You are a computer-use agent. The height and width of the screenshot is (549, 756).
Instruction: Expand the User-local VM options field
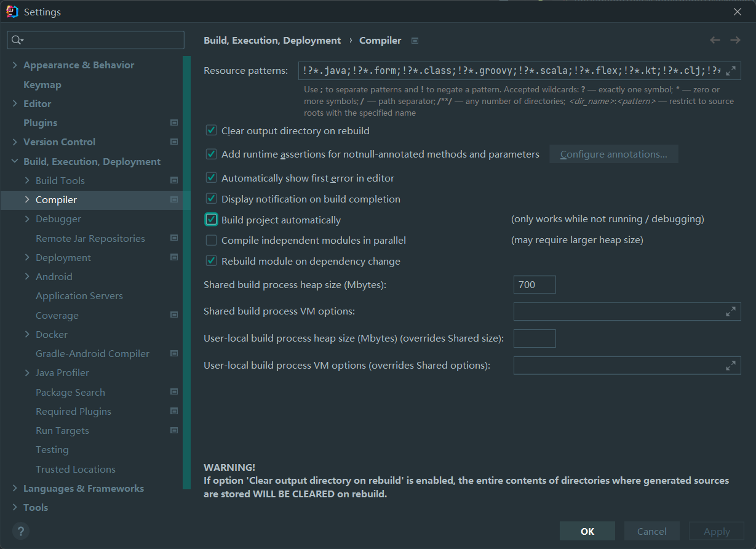click(x=731, y=366)
